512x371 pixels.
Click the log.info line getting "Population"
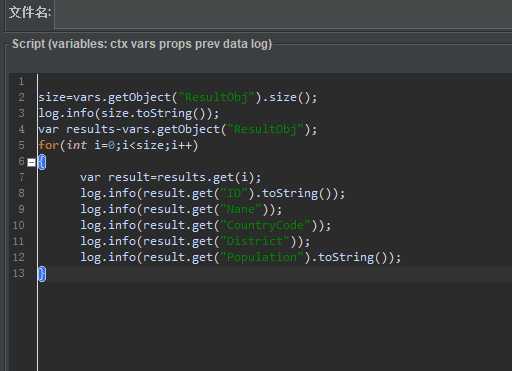point(240,257)
